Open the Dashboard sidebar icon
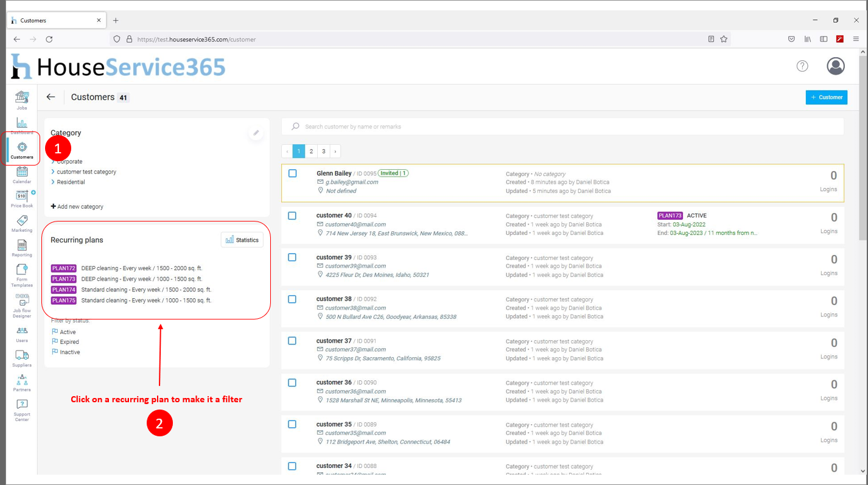The height and width of the screenshot is (485, 868). pos(22,124)
